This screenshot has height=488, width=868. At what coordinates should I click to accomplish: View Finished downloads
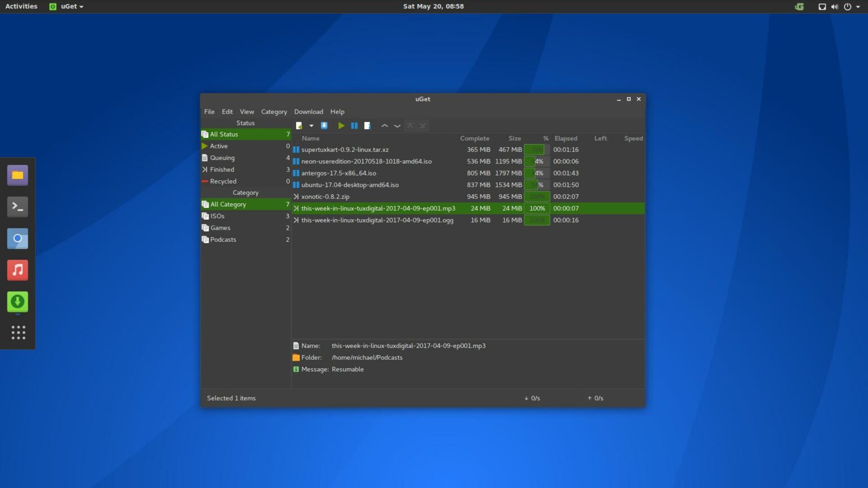tap(221, 169)
